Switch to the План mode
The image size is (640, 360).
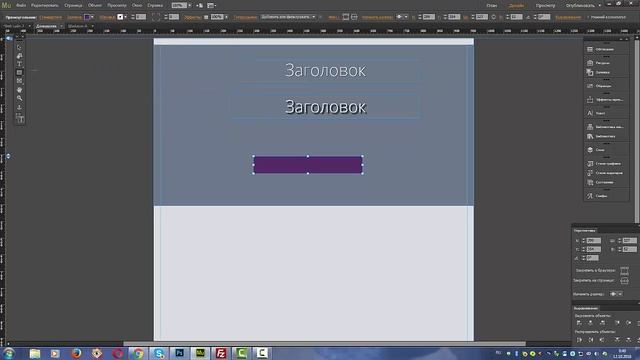[492, 5]
